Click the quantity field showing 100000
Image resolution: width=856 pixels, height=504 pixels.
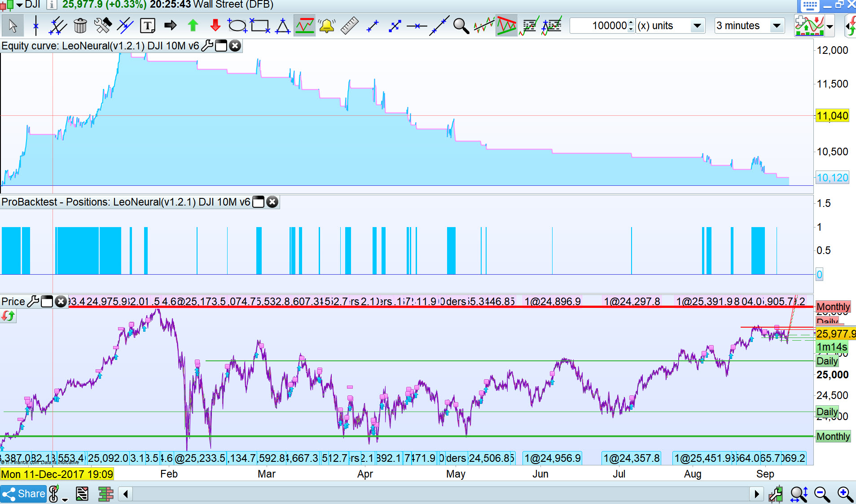599,26
